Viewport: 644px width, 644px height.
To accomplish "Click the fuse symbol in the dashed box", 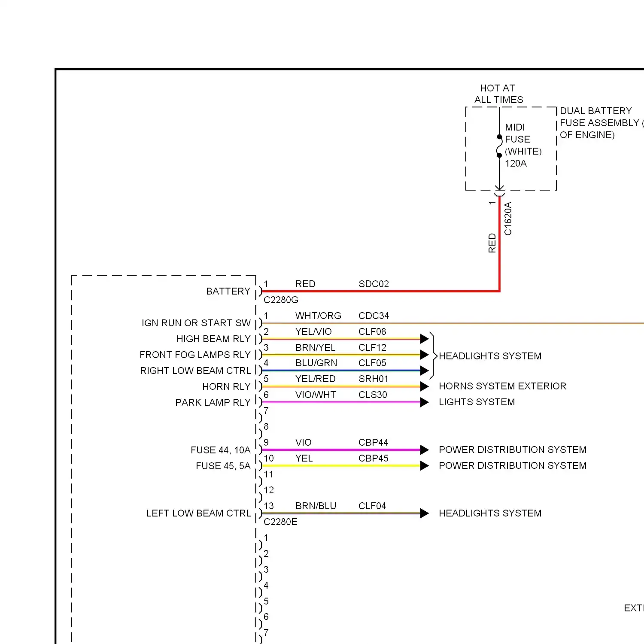I will pos(499,146).
